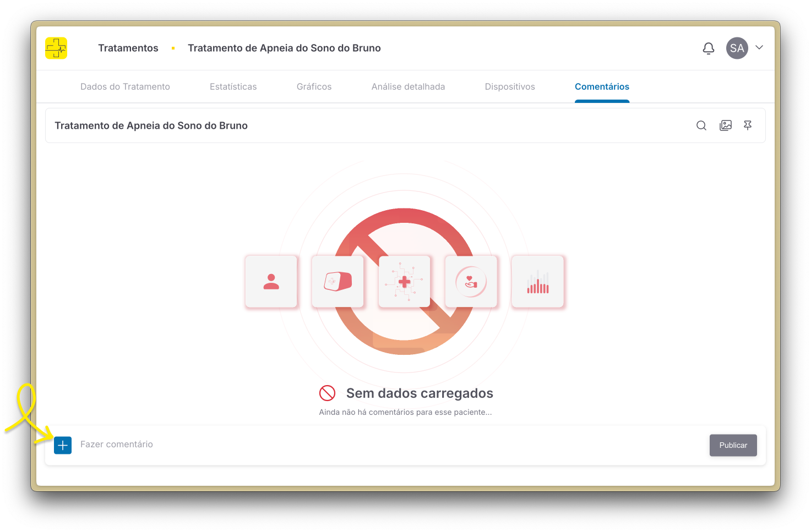This screenshot has height=532, width=811.
Task: Click the heart in hand icon card
Action: pyautogui.click(x=471, y=282)
